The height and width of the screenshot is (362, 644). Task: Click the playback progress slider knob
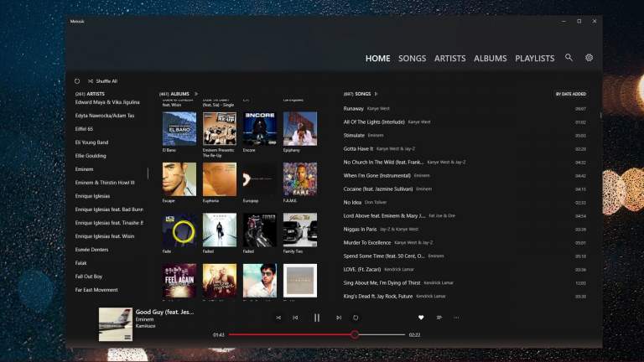355,334
